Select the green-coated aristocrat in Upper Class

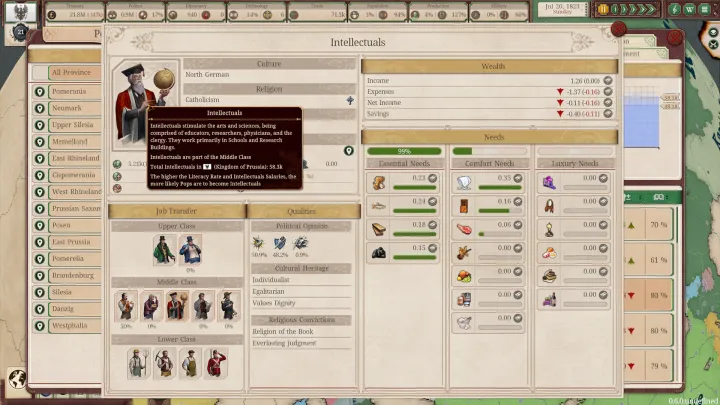tap(164, 249)
